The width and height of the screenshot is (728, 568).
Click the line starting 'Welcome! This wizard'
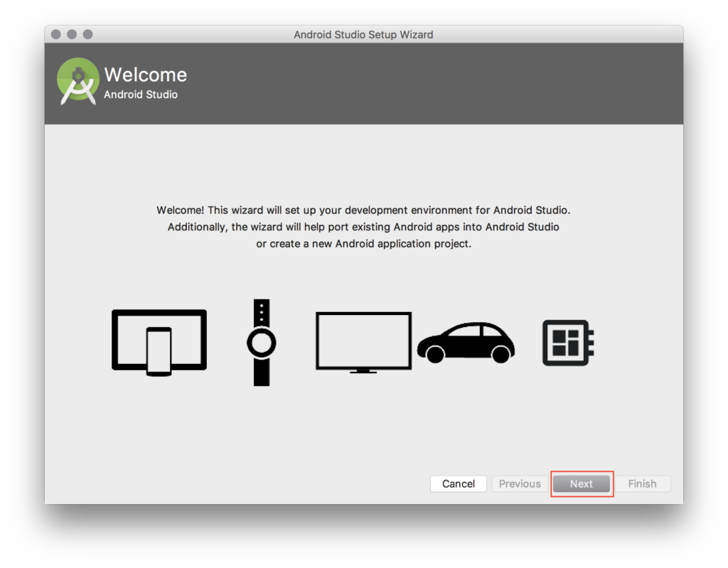(363, 210)
